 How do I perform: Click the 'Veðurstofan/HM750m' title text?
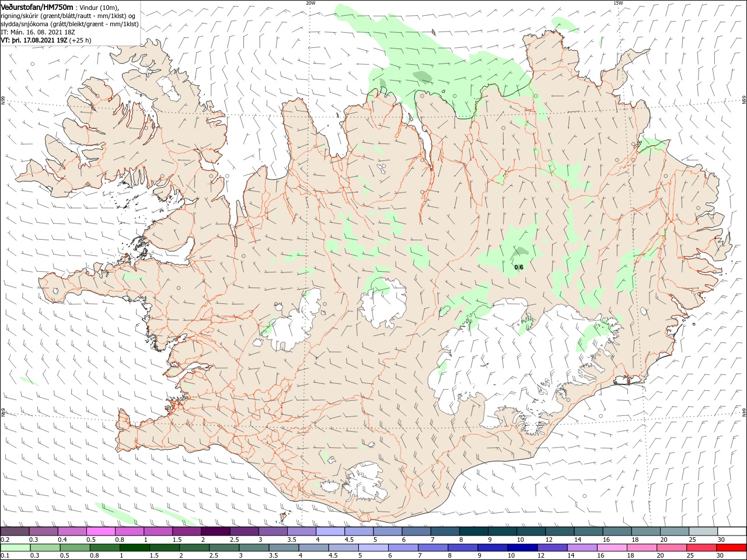point(37,7)
